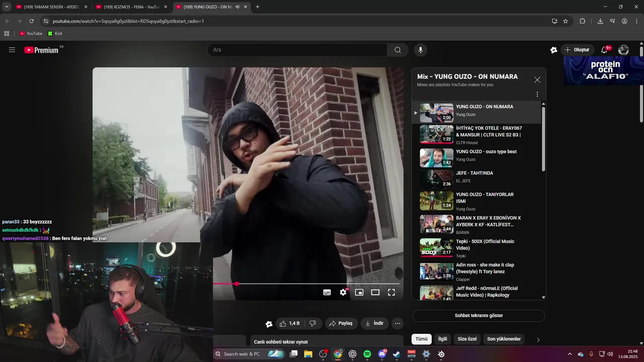644x362 pixels.
Task: Open the Kick bookmark
Action: tap(55, 34)
